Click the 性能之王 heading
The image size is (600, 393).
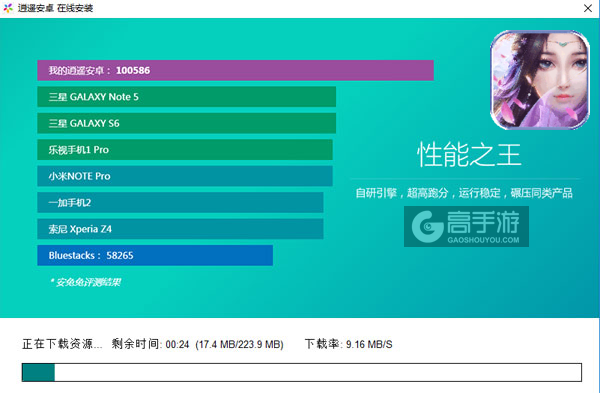[x=469, y=155]
